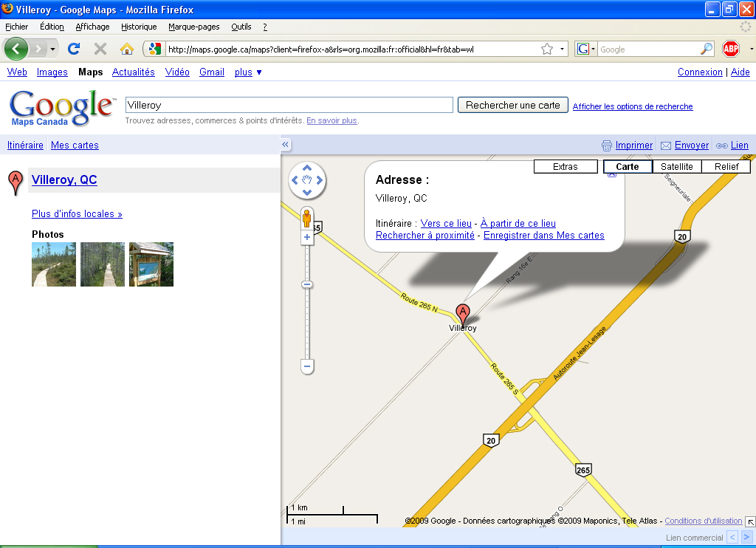756x548 pixels.
Task: Open Google Images link
Action: 52,72
